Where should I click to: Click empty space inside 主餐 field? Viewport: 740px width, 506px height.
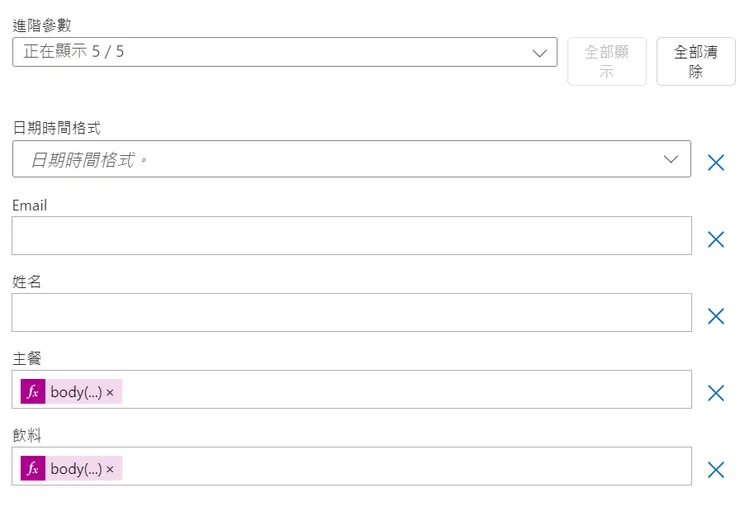tap(400, 390)
